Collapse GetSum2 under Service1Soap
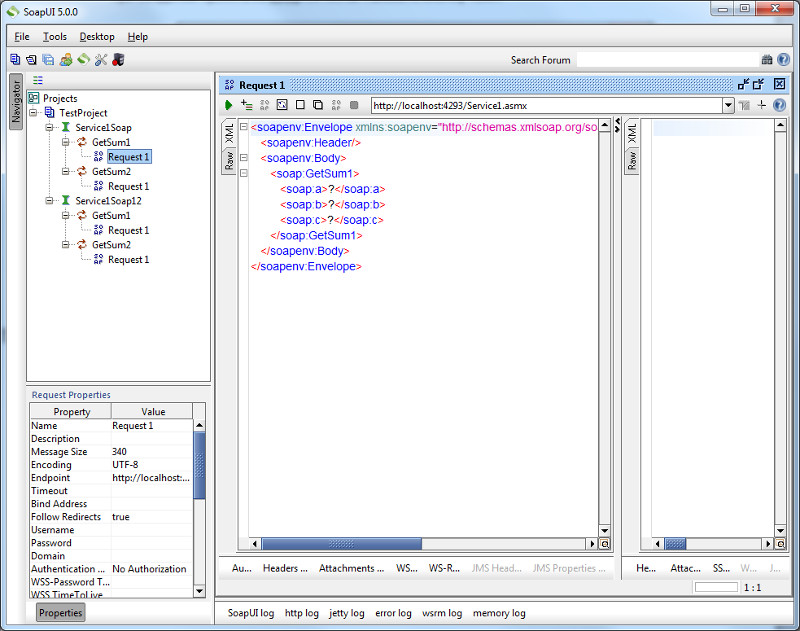The width and height of the screenshot is (800, 631). 66,171
